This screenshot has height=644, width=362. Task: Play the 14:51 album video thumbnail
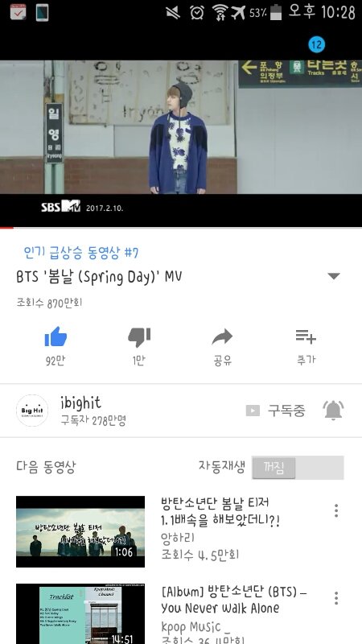80,613
